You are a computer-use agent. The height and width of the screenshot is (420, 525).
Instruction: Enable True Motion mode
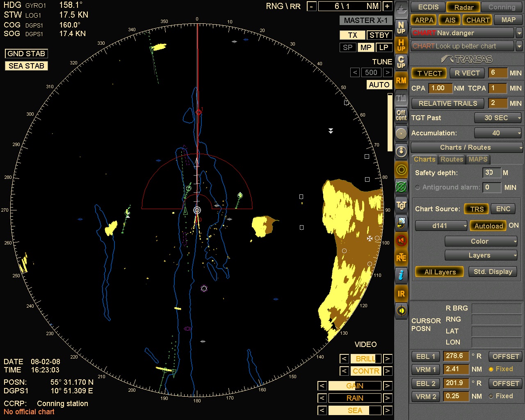coord(401,98)
